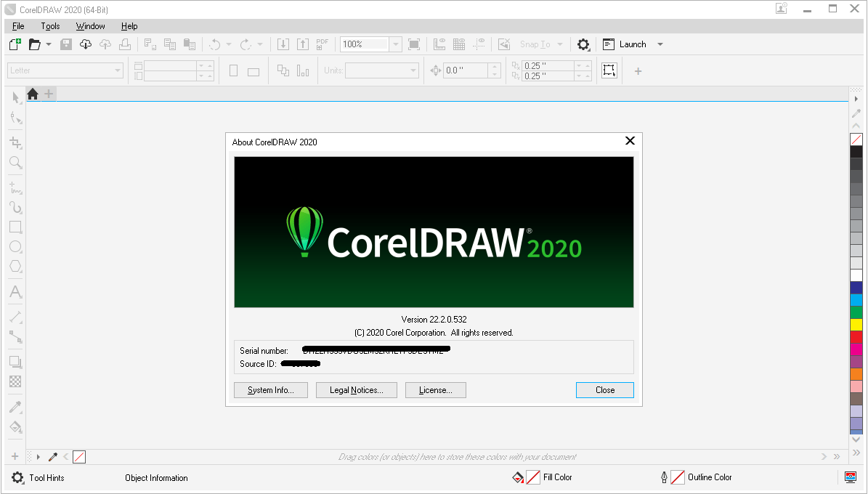Click the Outline Color indicator in status bar
Image resolution: width=868 pixels, height=494 pixels.
coord(696,477)
